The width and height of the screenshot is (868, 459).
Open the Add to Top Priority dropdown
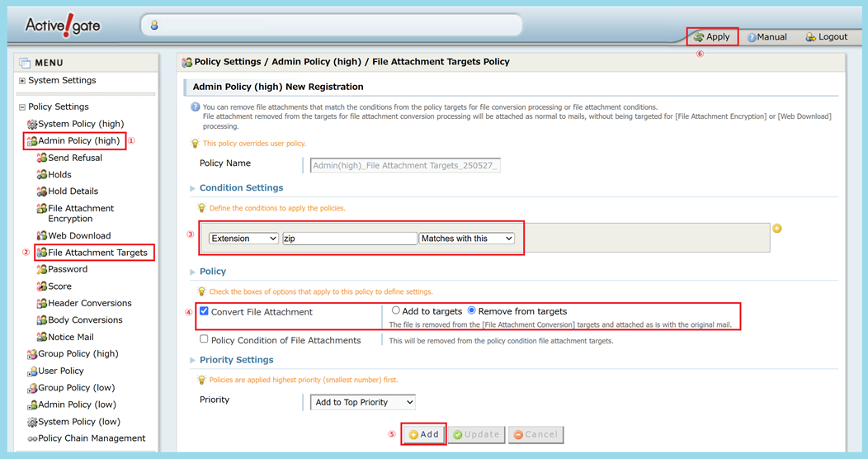coord(362,402)
